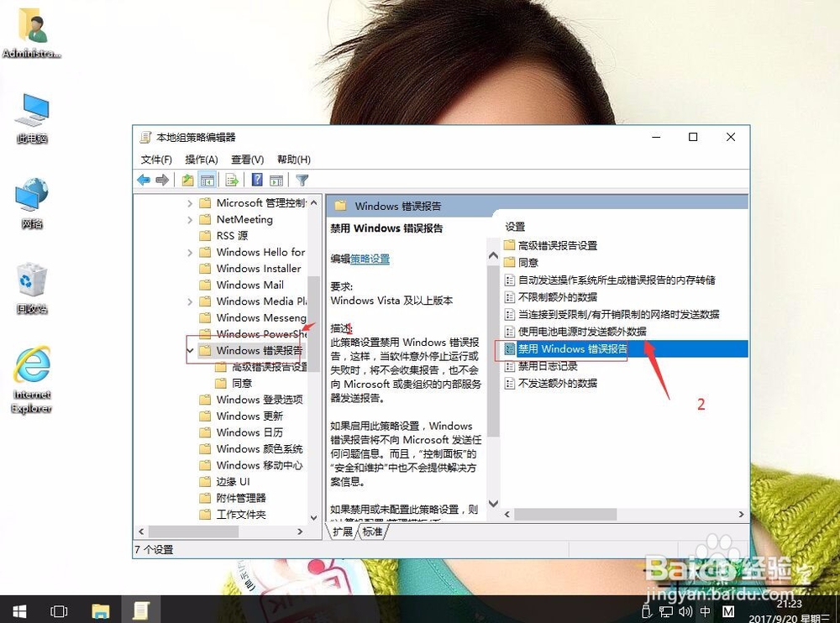Image resolution: width=840 pixels, height=623 pixels.
Task: Click the 设置 column header
Action: pyautogui.click(x=515, y=227)
